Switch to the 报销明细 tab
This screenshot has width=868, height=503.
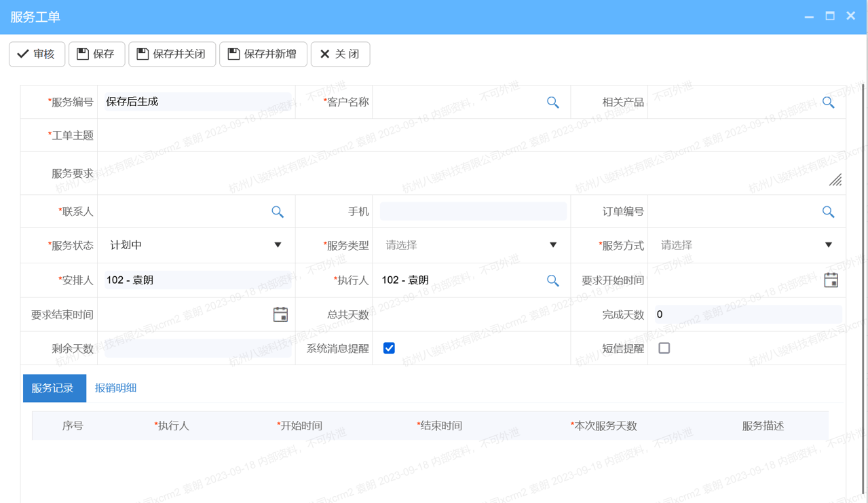tap(115, 388)
